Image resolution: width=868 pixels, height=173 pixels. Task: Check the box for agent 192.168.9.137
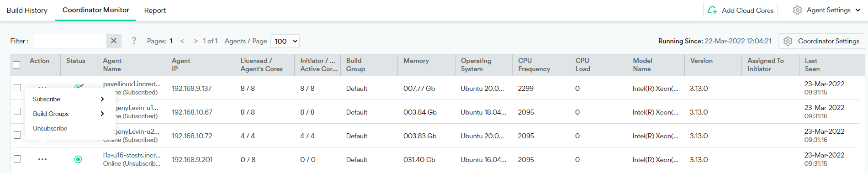pos(17,88)
